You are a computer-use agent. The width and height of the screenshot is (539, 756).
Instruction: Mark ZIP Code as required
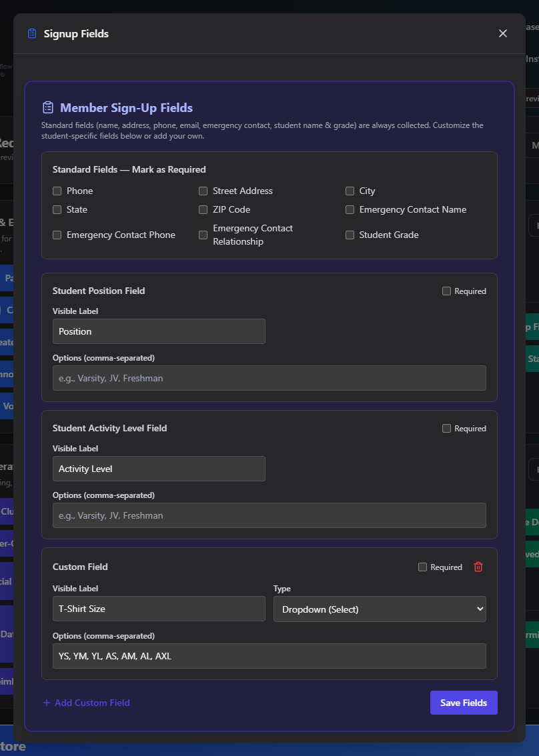pyautogui.click(x=203, y=210)
